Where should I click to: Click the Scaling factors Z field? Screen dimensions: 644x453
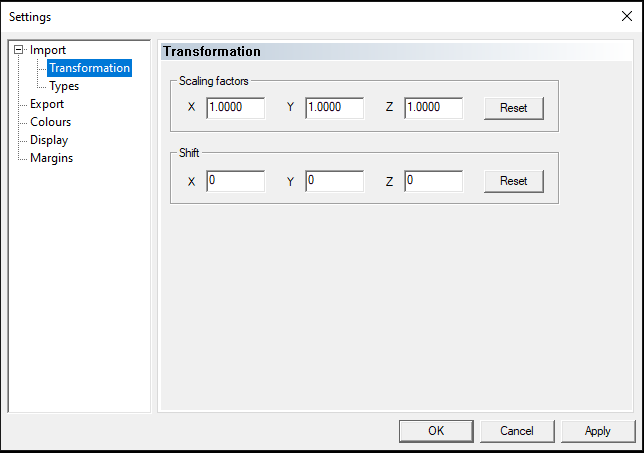point(433,107)
